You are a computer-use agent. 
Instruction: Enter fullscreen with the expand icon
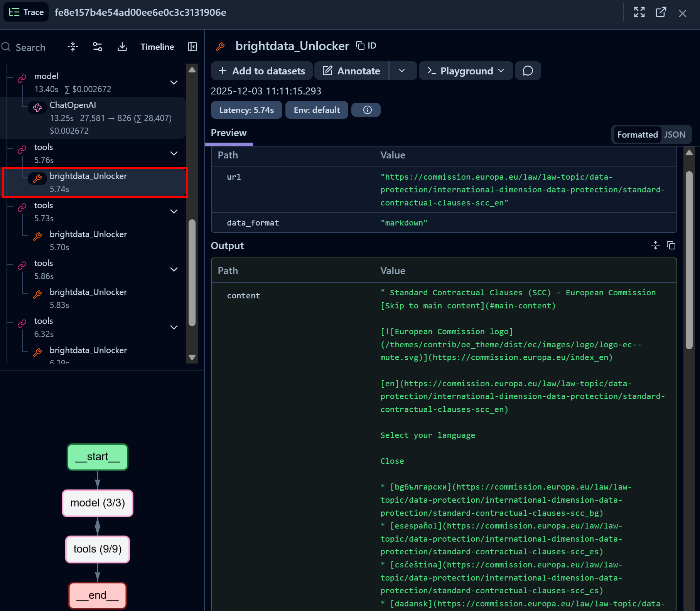point(639,12)
